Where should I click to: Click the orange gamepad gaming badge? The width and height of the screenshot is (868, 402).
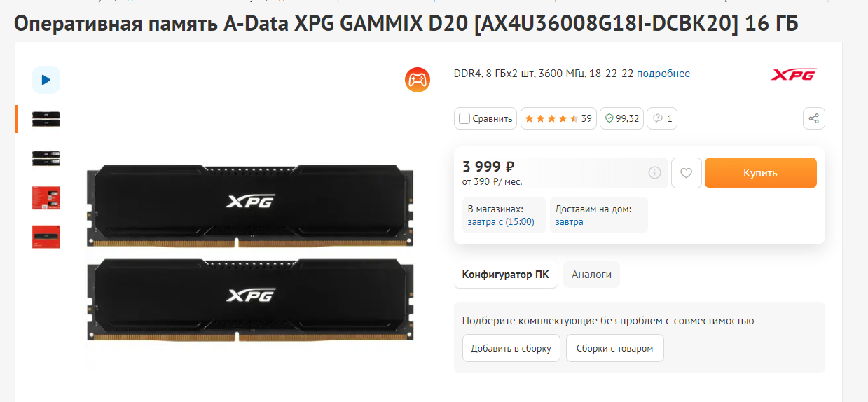click(418, 80)
